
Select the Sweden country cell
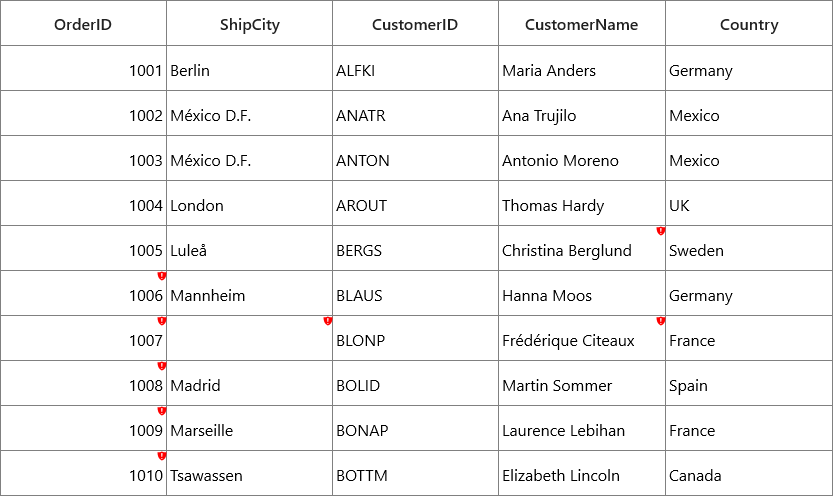749,249
